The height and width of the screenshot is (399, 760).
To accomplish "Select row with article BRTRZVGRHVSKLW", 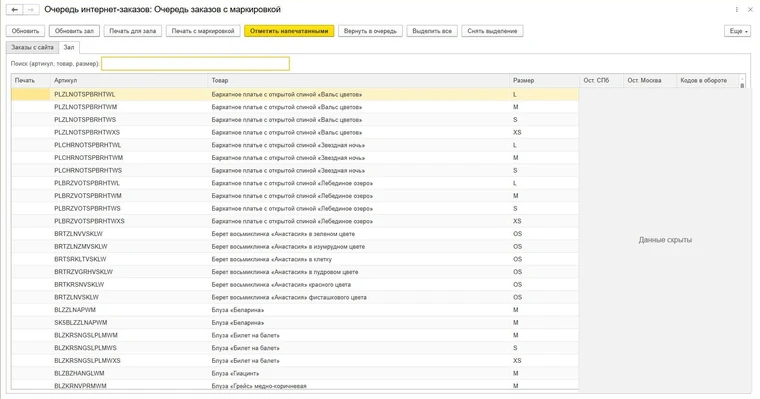I will (x=295, y=272).
